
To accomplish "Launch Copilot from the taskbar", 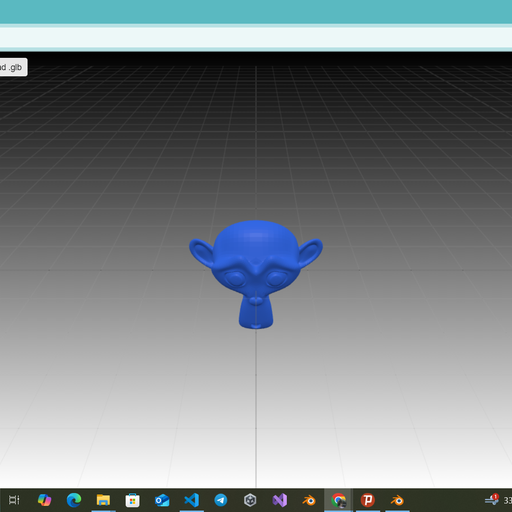I will pyautogui.click(x=44, y=500).
